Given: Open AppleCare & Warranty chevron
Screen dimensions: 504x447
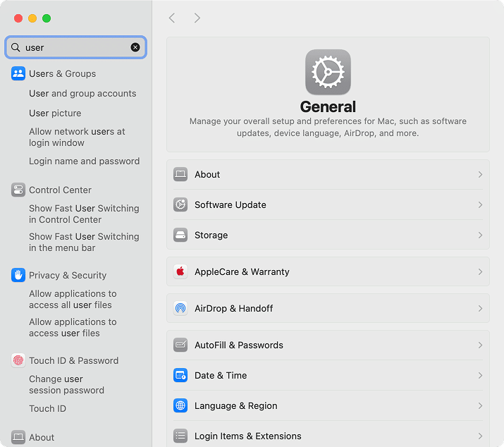Looking at the screenshot, I should tap(480, 271).
